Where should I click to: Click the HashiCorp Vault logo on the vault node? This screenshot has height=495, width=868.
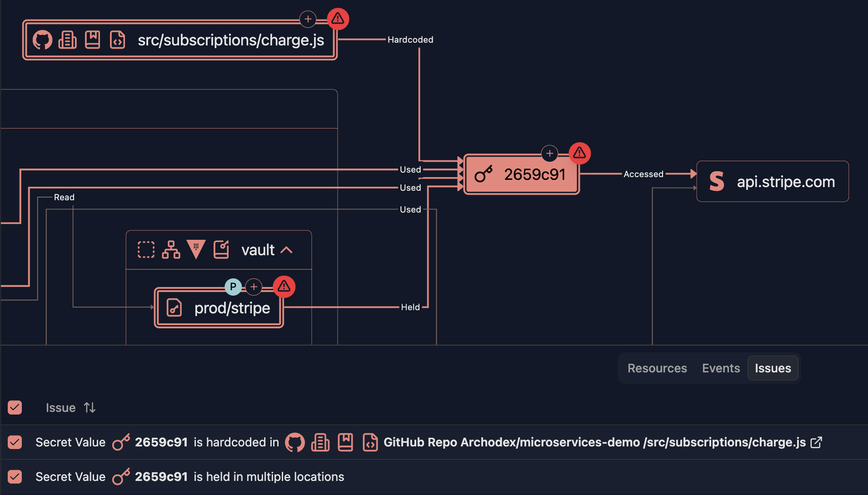tap(196, 249)
